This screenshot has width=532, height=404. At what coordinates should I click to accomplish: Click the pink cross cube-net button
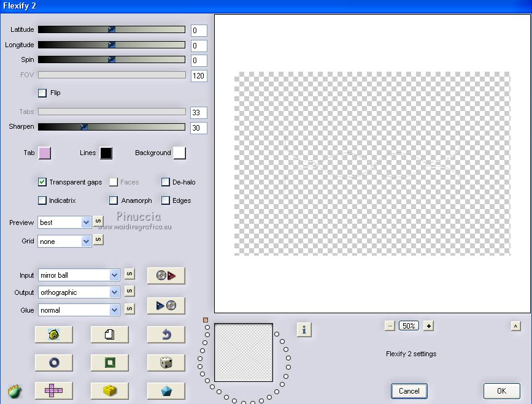(x=53, y=391)
